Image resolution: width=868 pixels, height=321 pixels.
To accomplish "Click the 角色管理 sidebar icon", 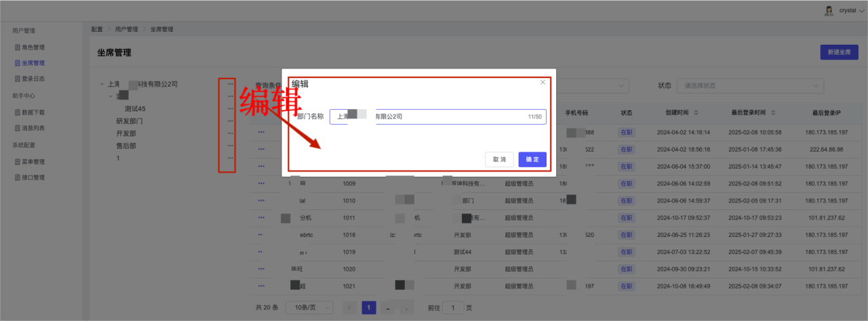I will (18, 47).
